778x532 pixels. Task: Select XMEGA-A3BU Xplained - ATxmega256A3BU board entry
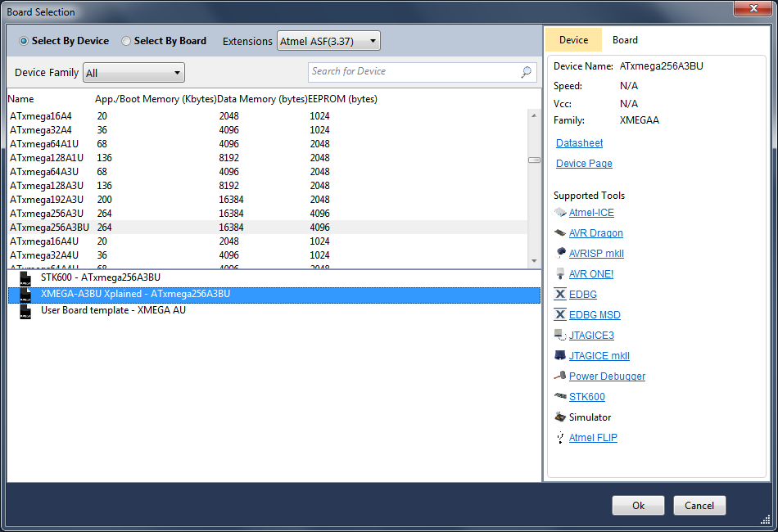click(x=274, y=295)
